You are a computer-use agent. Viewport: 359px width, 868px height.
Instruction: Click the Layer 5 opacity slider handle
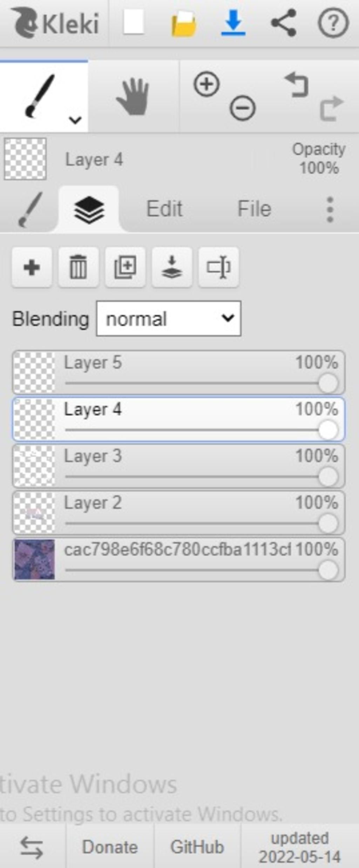click(328, 383)
